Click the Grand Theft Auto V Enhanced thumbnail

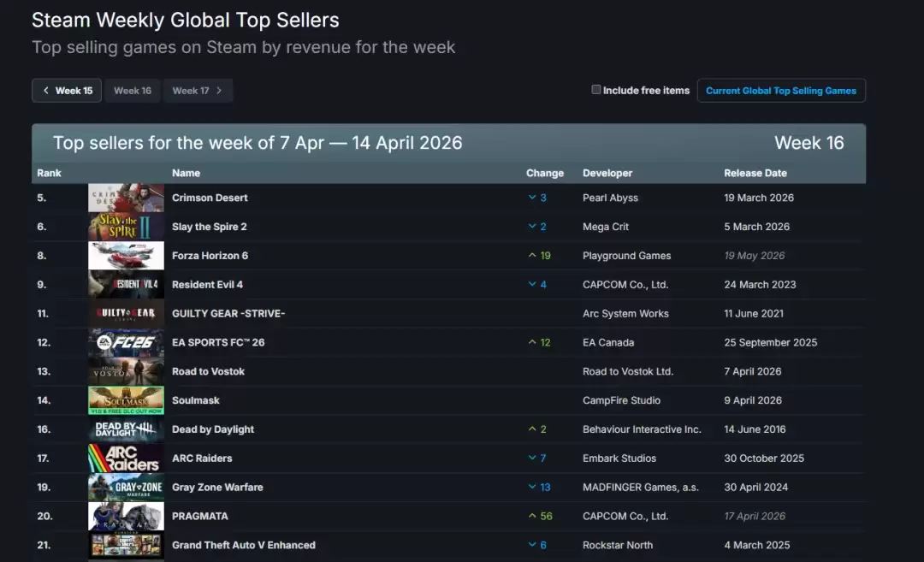point(126,545)
